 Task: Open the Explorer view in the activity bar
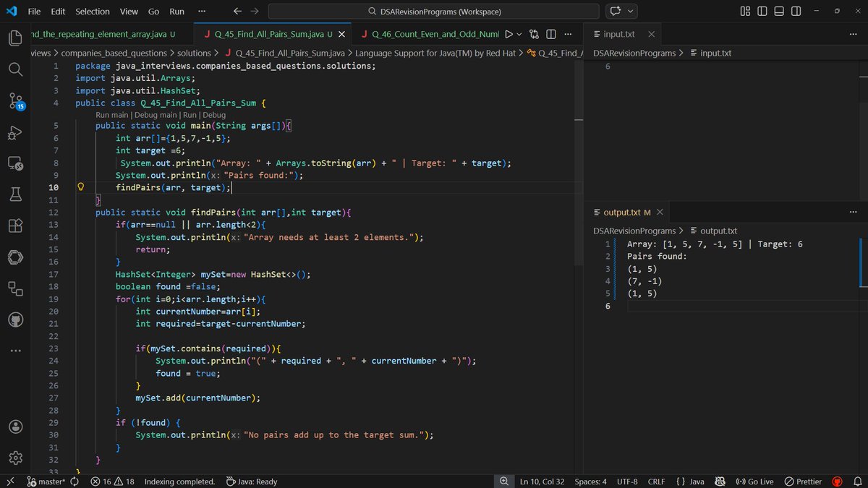(x=16, y=38)
